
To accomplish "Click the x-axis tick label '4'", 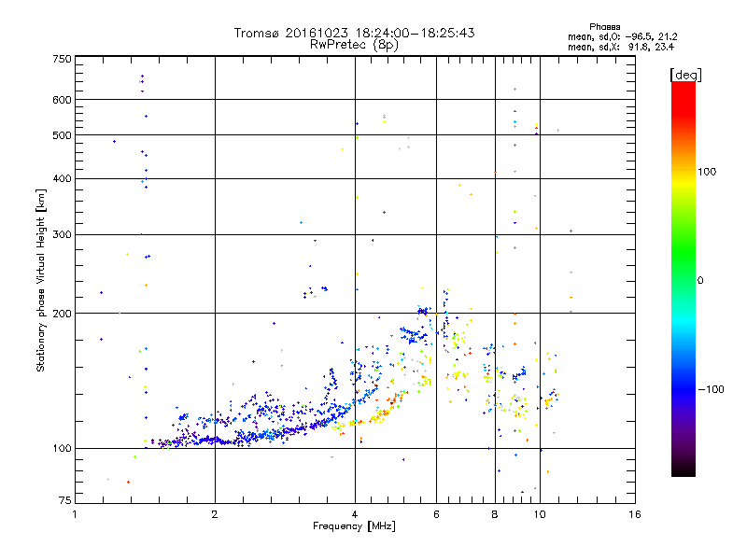I will [355, 514].
